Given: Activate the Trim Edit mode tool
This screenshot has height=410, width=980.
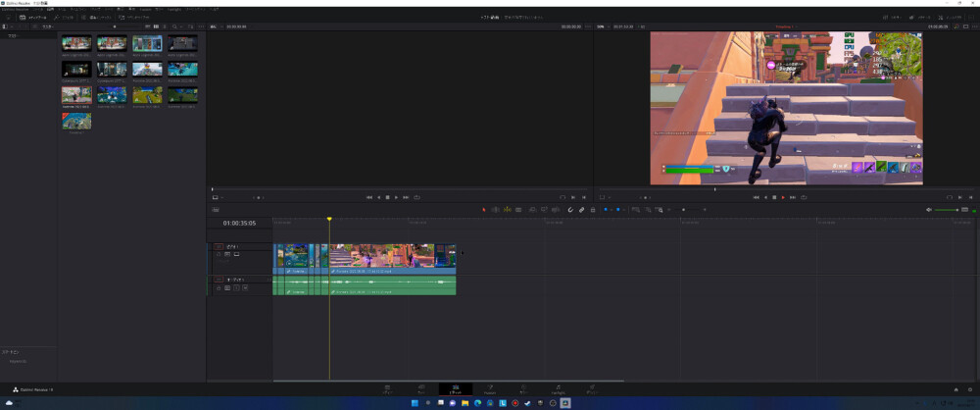Looking at the screenshot, I should (x=495, y=210).
